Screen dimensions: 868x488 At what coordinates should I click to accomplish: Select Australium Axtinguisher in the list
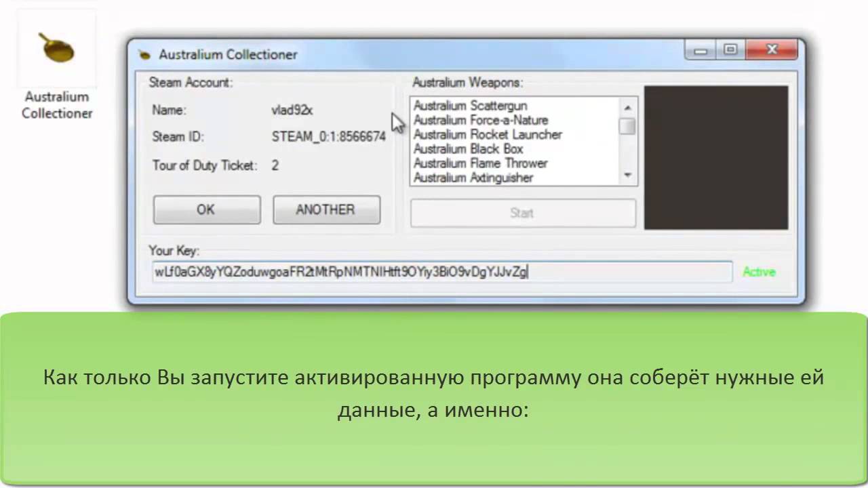tap(514, 177)
